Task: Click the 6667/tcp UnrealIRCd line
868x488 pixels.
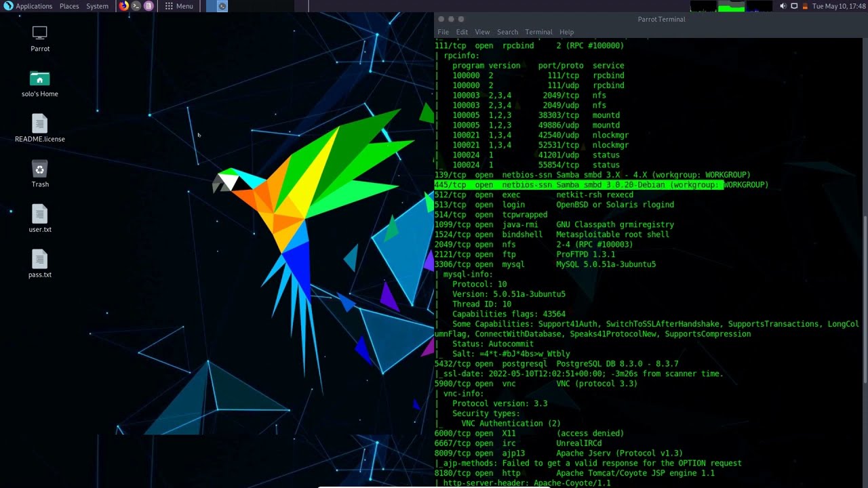Action: [518, 443]
